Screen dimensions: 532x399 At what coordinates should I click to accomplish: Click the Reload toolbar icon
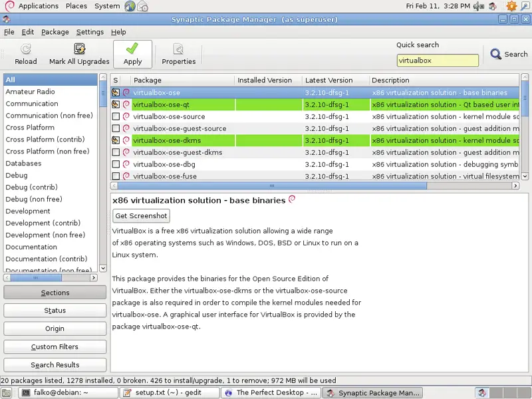tap(26, 49)
